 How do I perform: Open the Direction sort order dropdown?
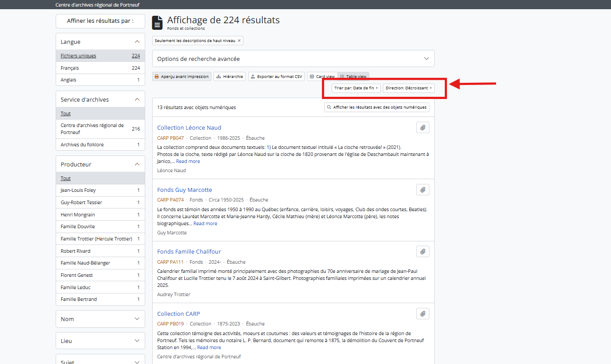pyautogui.click(x=408, y=88)
